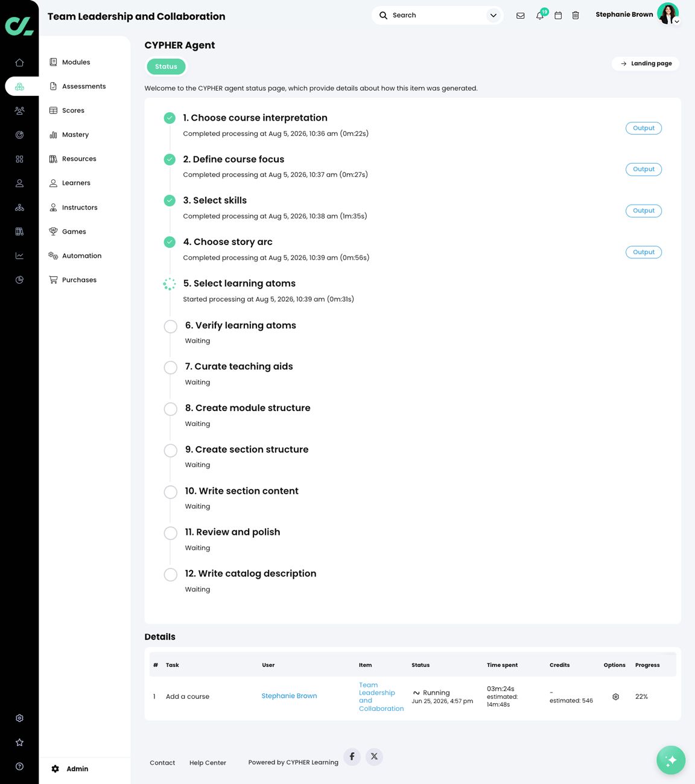Click the CYPHER logo at top left

coord(19,25)
